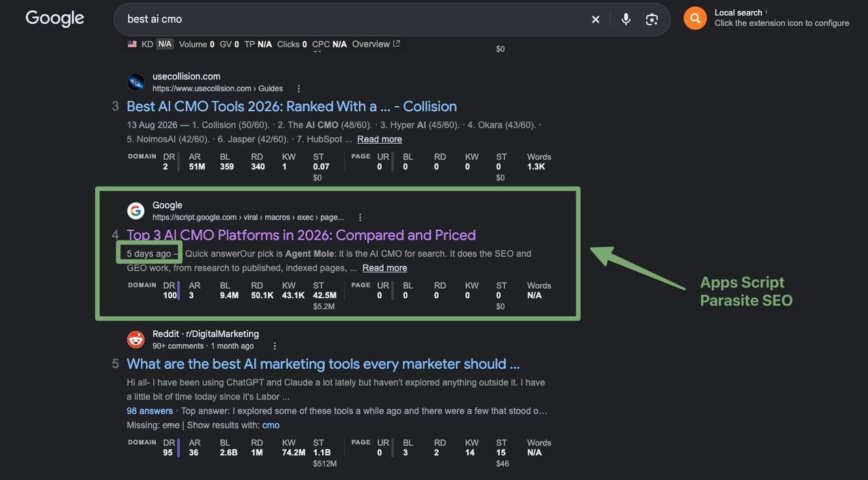Click the 'KD N/A' keyword difficulty metric

pos(157,44)
